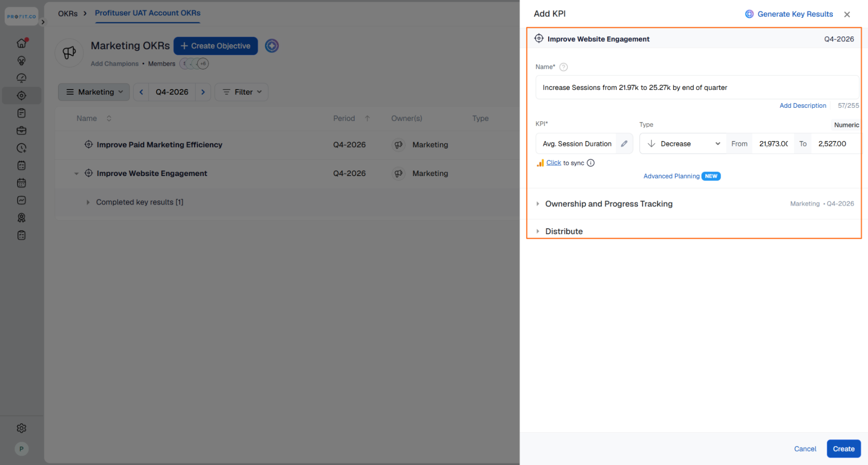Open the lightbulb ideas sidebar icon
868x465 pixels.
(x=21, y=60)
